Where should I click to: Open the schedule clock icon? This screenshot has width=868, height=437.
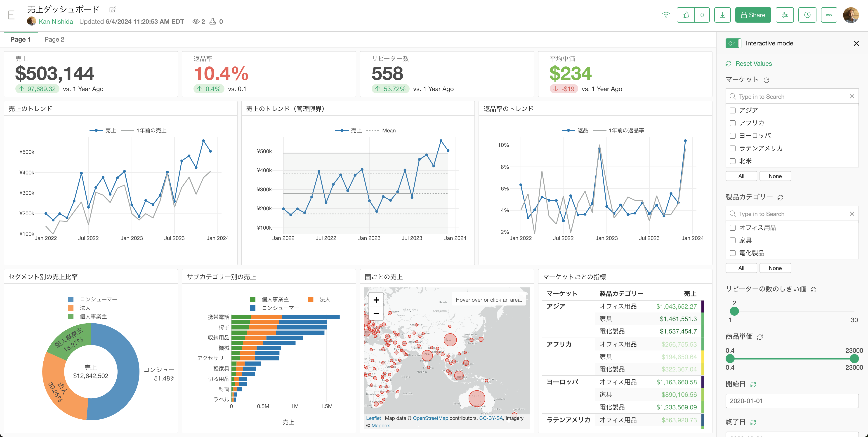click(x=807, y=15)
